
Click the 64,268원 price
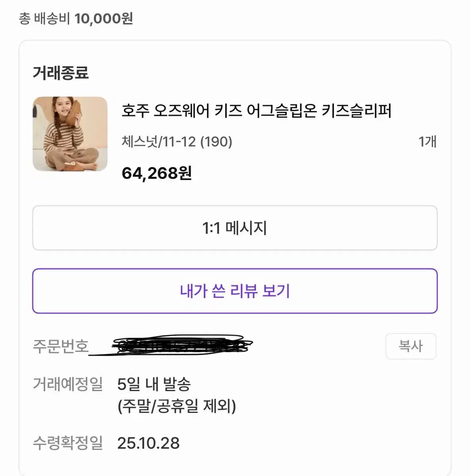pyautogui.click(x=156, y=173)
